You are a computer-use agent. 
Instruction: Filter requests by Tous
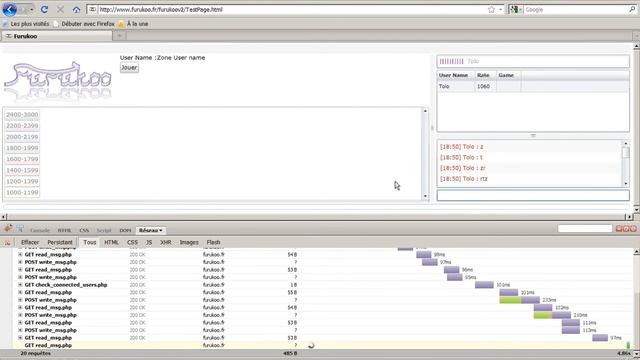coord(89,242)
